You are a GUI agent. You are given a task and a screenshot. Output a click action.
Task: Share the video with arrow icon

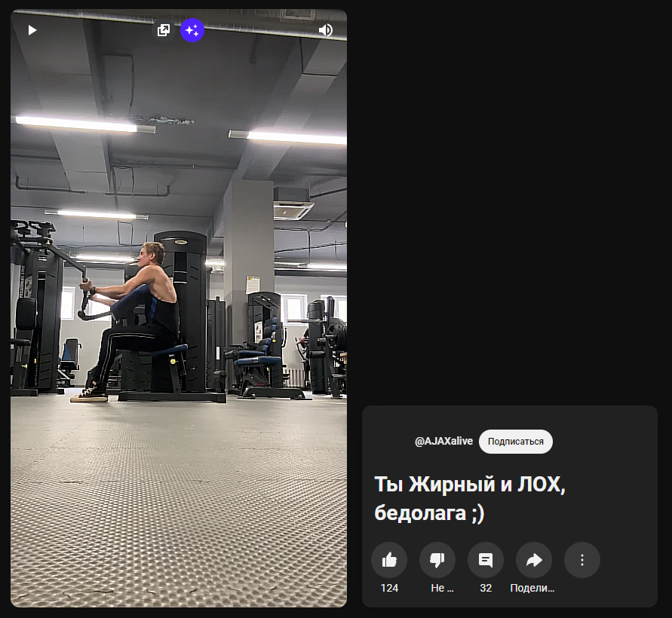(x=534, y=560)
